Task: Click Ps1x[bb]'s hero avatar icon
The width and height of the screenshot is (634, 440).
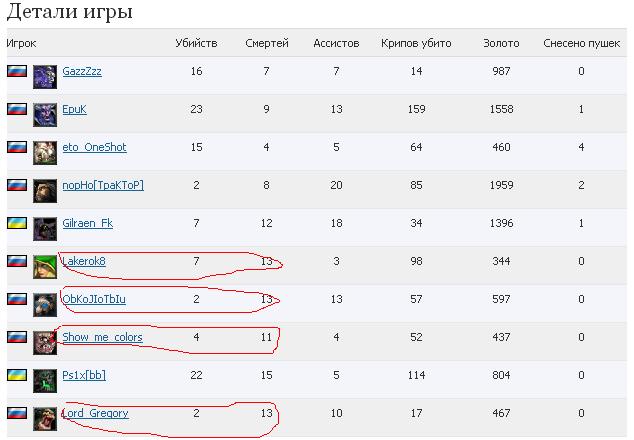Action: pyautogui.click(x=45, y=381)
